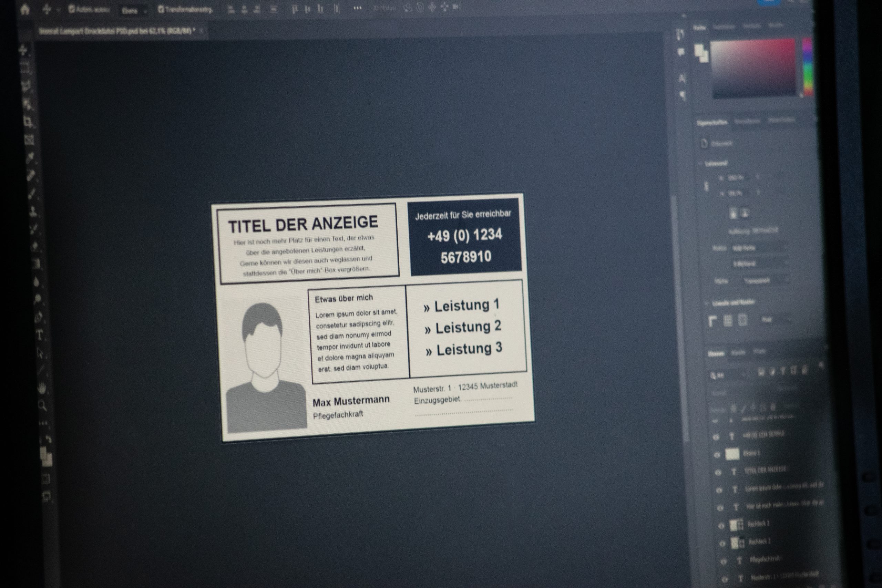Select the Frame tool

pos(30,140)
